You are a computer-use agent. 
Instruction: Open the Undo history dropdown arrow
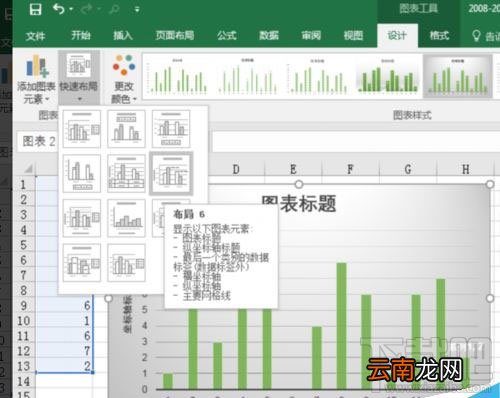click(x=71, y=9)
